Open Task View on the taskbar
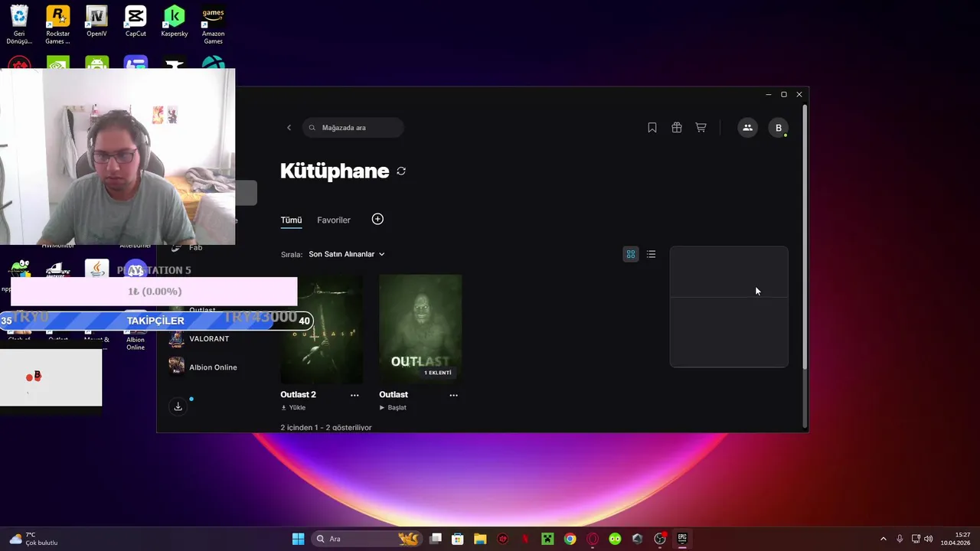Screen dimensions: 980x551 tap(436, 539)
